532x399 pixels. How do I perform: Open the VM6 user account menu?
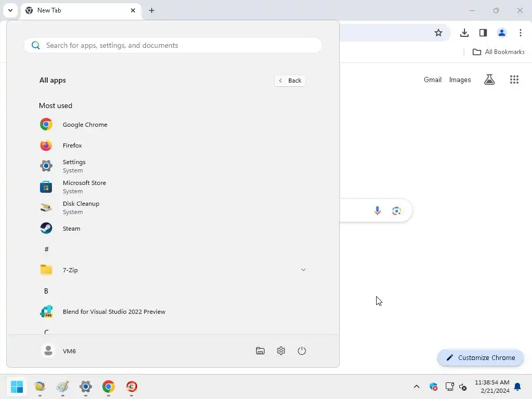[x=58, y=351]
